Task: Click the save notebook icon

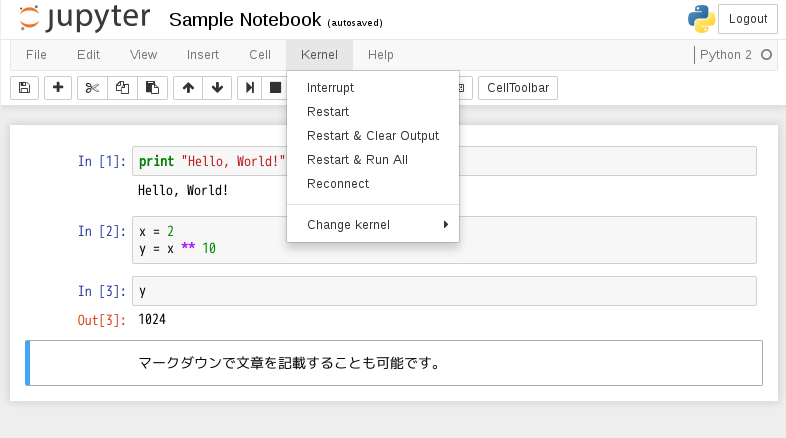Action: pos(24,88)
